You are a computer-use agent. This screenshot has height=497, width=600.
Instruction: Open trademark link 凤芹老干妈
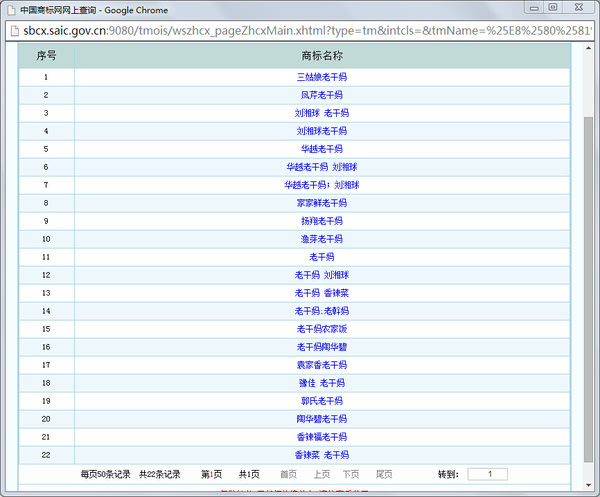(322, 95)
